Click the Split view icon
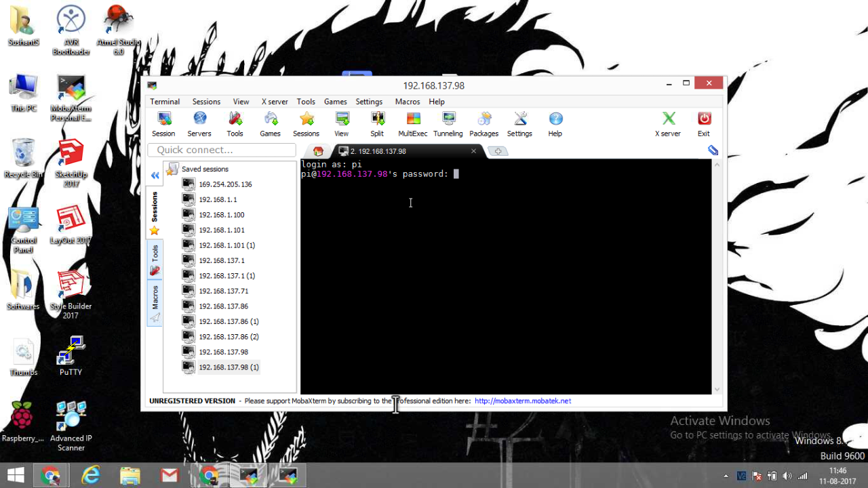868x488 pixels. [376, 124]
